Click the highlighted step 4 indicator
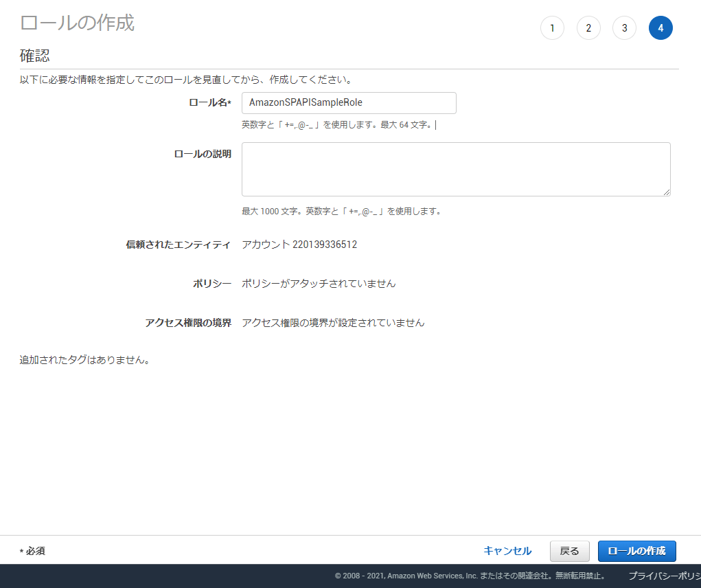The width and height of the screenshot is (701, 588). tap(660, 28)
